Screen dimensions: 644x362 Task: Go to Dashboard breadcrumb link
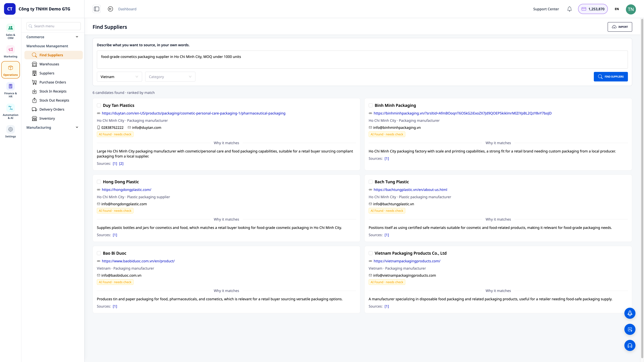click(127, 9)
